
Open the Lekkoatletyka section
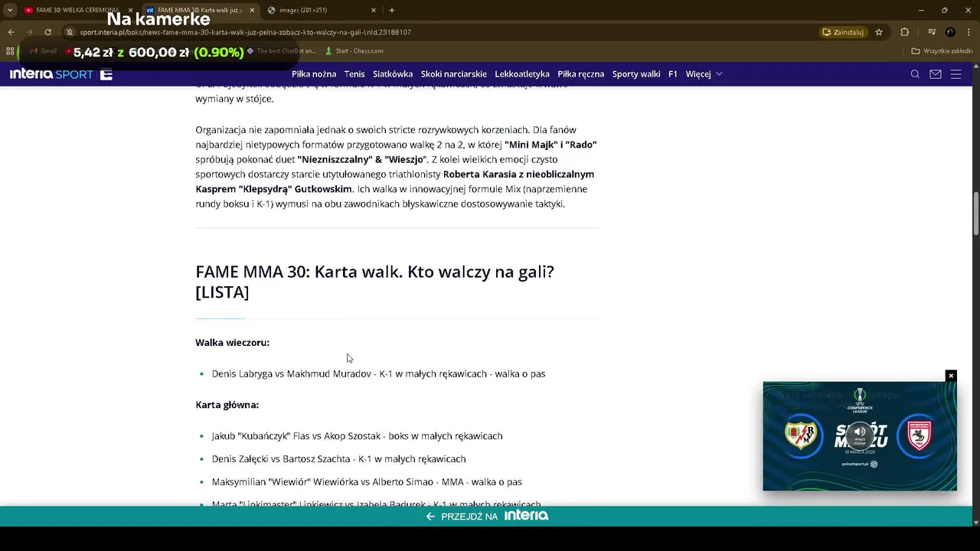click(x=522, y=74)
